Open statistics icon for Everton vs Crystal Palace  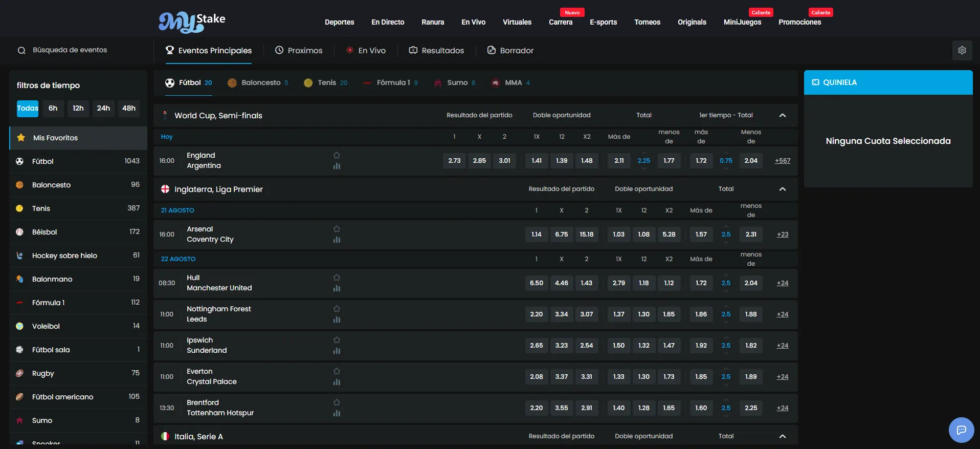click(337, 382)
